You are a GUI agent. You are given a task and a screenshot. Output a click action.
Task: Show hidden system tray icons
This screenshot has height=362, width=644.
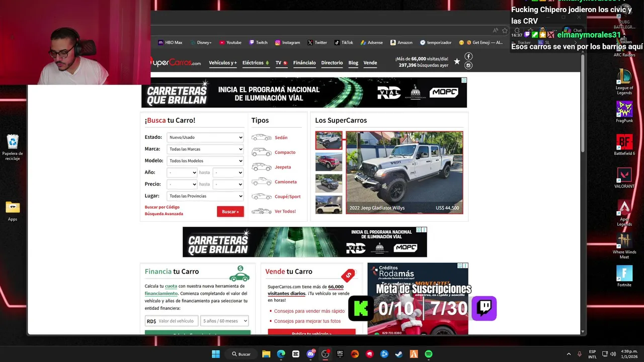[569, 354]
